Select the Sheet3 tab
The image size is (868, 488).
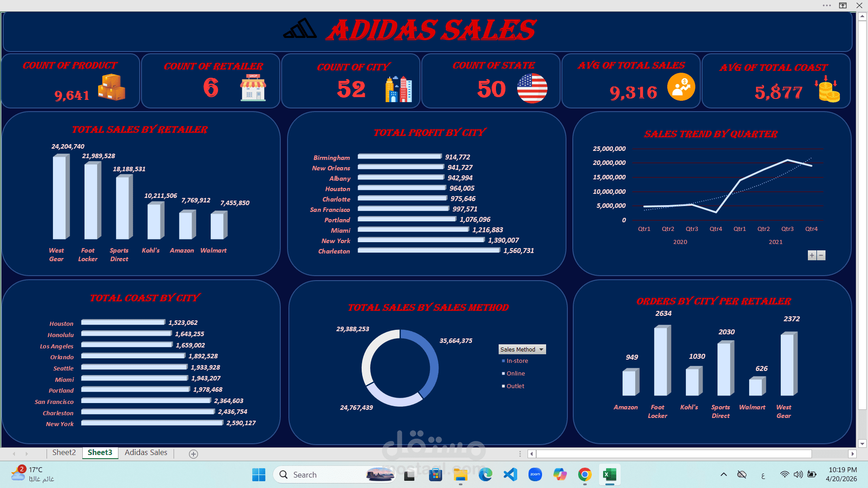pyautogui.click(x=100, y=453)
